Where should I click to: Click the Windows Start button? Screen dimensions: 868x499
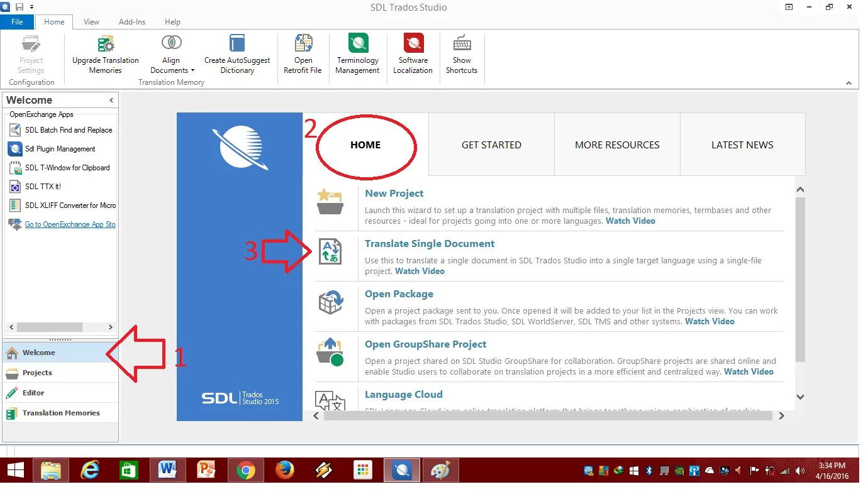[x=15, y=470]
